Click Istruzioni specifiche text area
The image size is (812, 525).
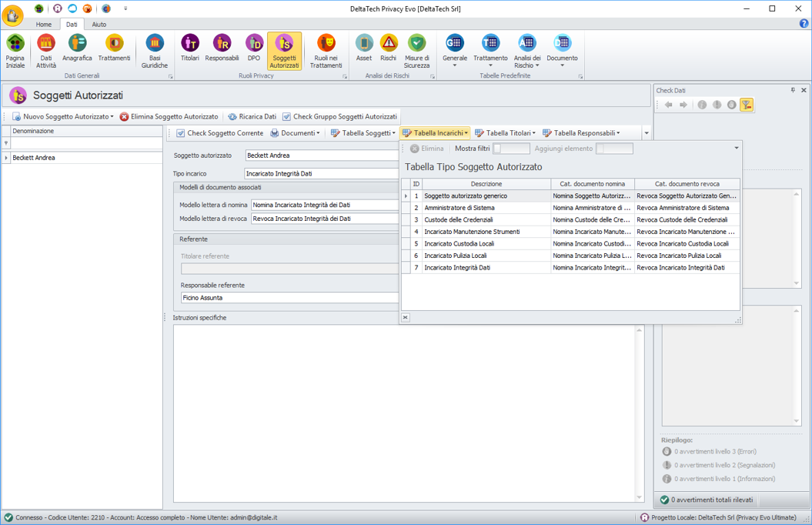[404, 413]
